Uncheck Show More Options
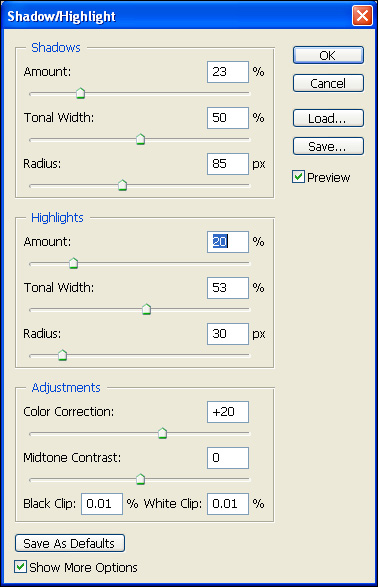 [x=21, y=567]
